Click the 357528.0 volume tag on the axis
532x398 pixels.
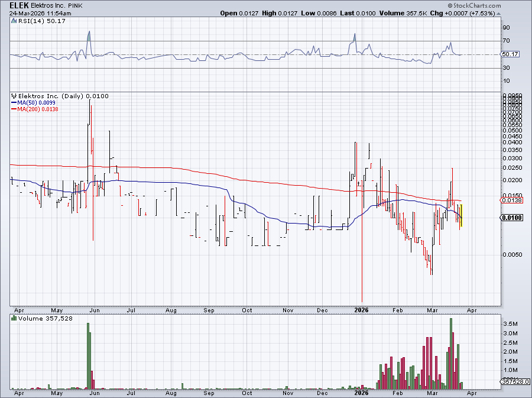click(x=515, y=382)
